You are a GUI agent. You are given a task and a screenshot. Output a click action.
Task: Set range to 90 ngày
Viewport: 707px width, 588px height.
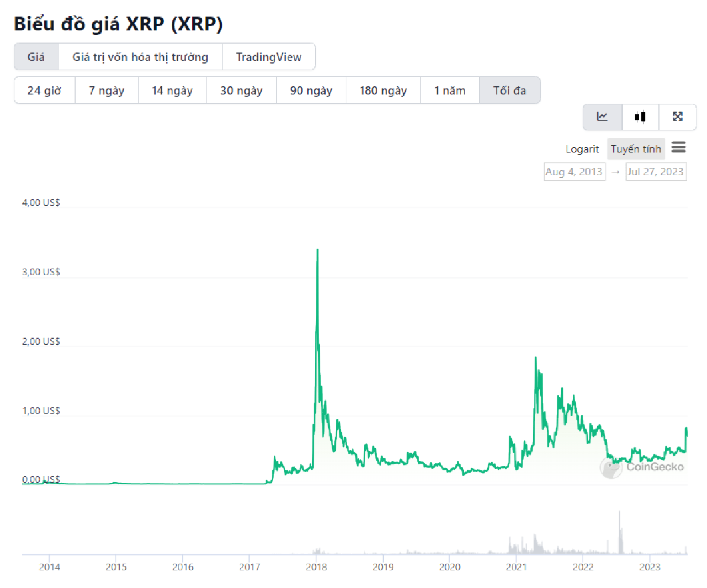pyautogui.click(x=311, y=90)
